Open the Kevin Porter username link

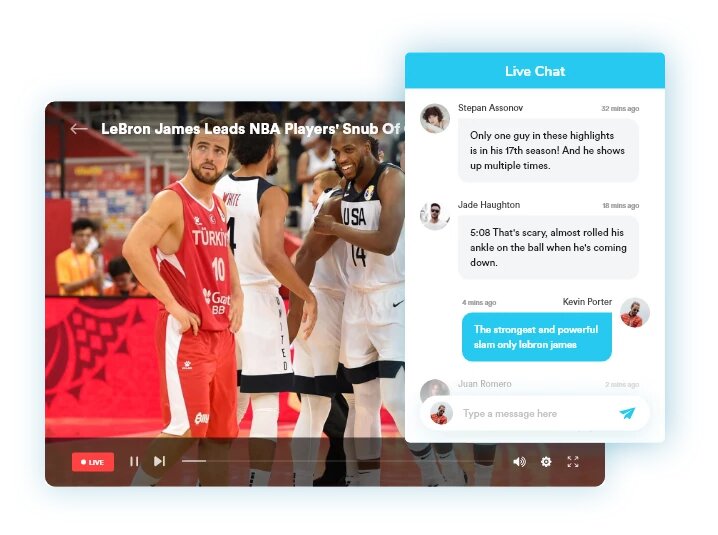pos(587,302)
